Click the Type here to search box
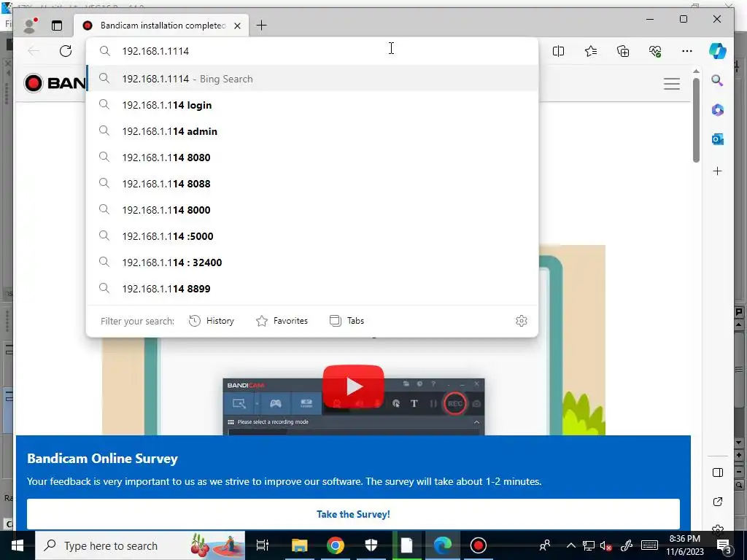747x560 pixels. [140, 545]
